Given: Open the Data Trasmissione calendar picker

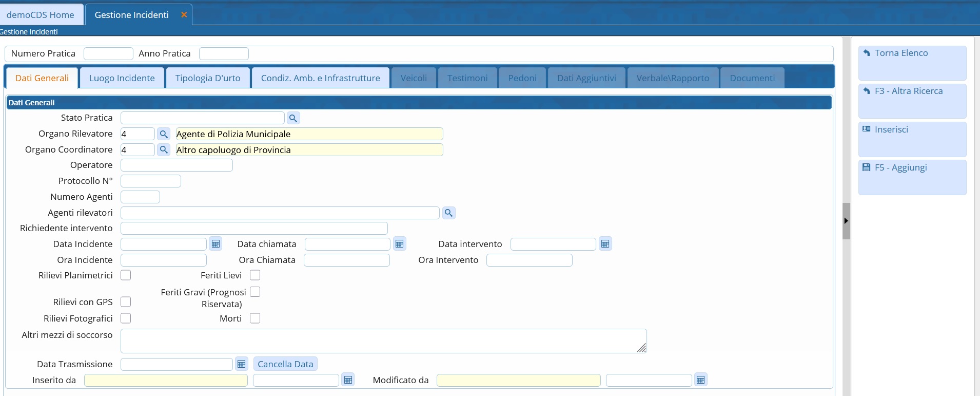Looking at the screenshot, I should (242, 364).
